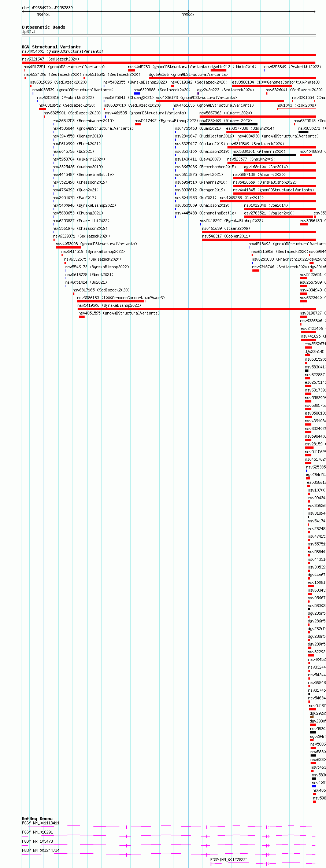Select the red bar under esv3586183
Screen dimensions: 326x868
coord(111,301)
